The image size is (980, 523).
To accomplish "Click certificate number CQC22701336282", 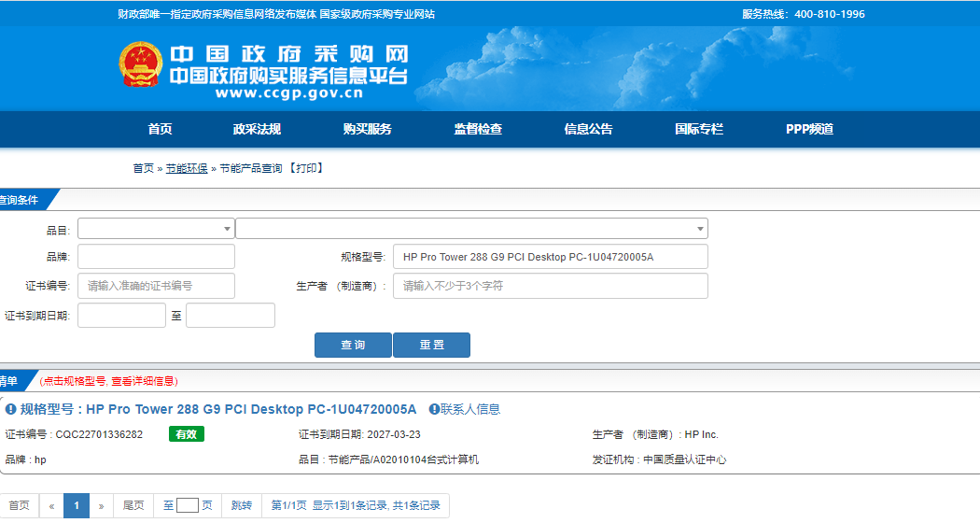I will [x=99, y=434].
